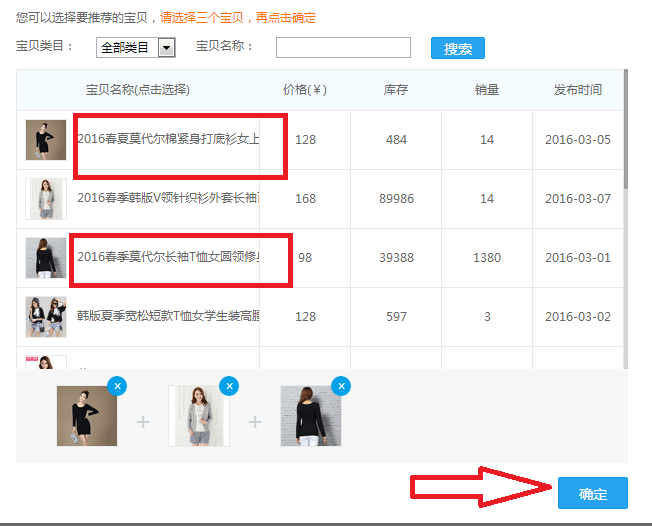Screen dimensions: 652x526
Task: Click the 发布时间 column header
Action: [x=578, y=90]
